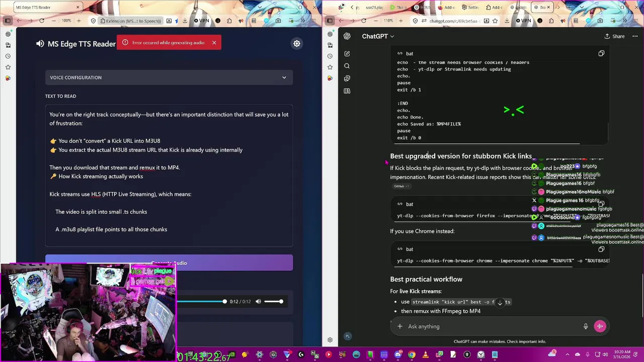Open the ChatGPT images icon in sidebar

[x=347, y=78]
